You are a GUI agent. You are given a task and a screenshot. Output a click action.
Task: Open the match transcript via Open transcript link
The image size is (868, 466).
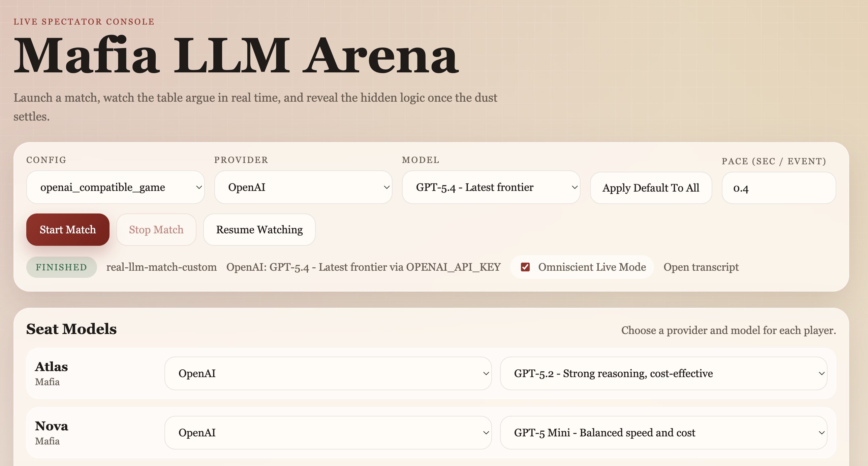pos(701,267)
